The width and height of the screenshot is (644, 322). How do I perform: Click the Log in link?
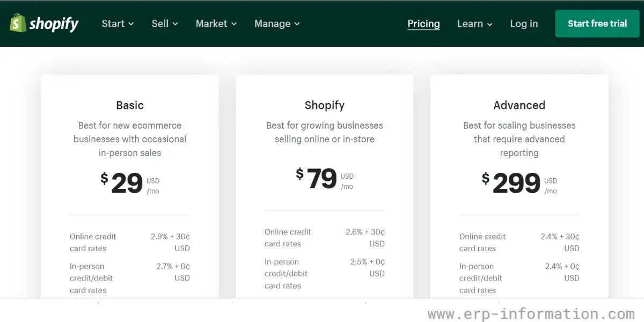coord(524,24)
